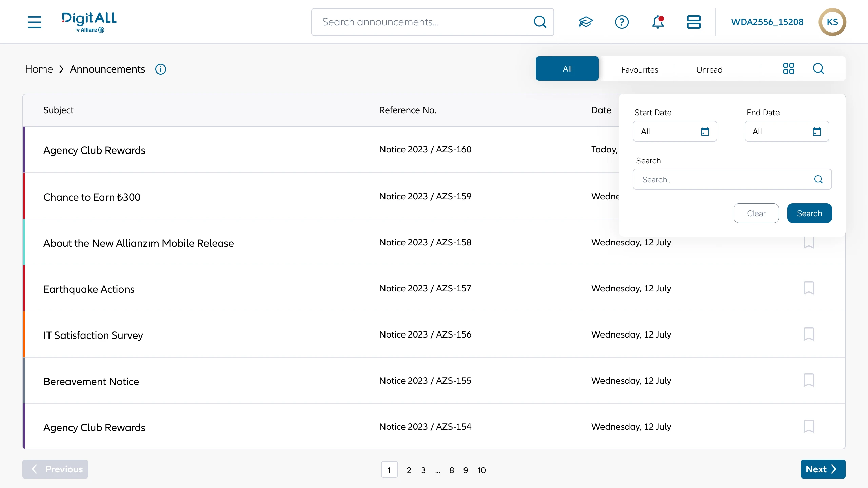Switch to grid view icon
Screen dimensions: 868x488
789,68
